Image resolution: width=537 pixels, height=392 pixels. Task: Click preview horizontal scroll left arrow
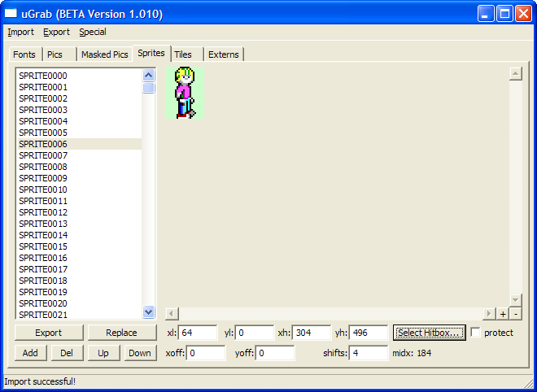point(172,314)
